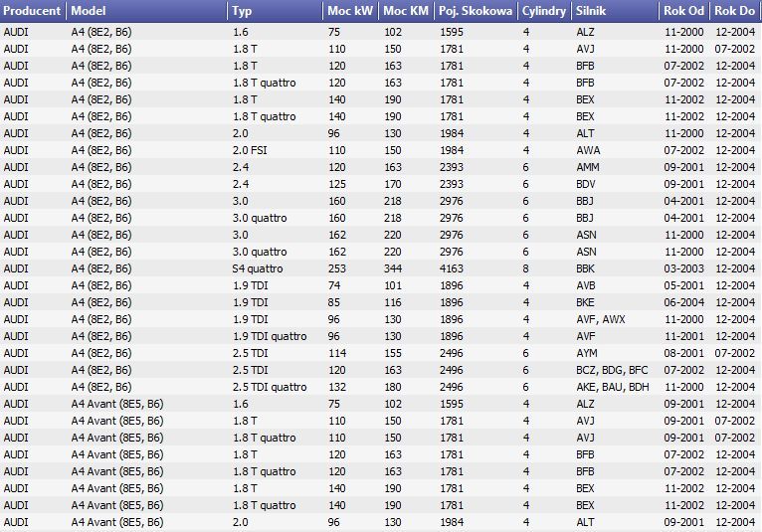Select the 'BCZ, BDG, BFC' engine codes cell
The height and width of the screenshot is (532, 762).
pos(613,370)
